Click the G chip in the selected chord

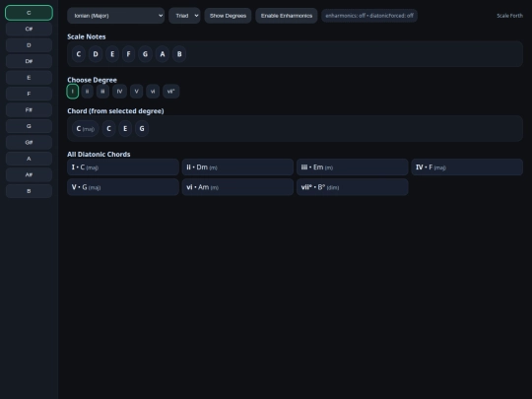click(142, 129)
